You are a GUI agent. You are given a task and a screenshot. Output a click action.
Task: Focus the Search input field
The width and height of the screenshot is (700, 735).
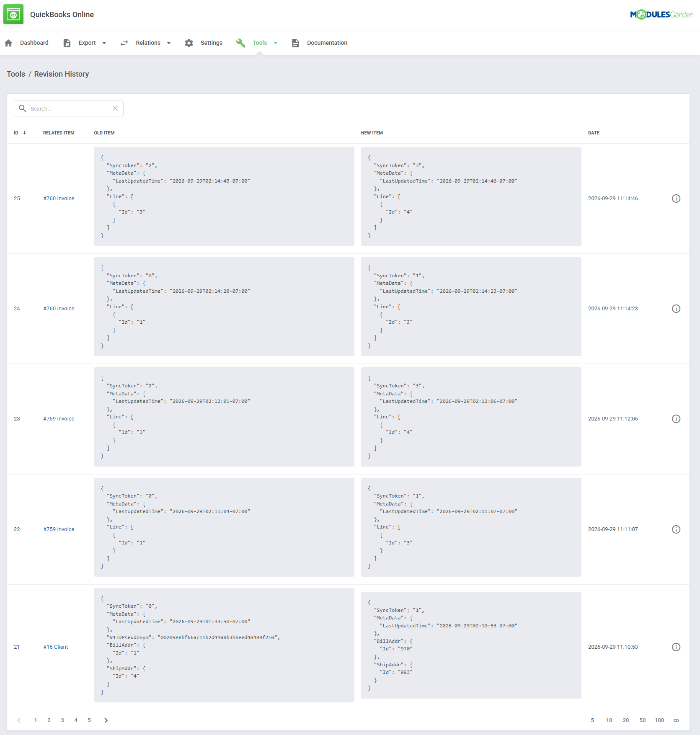coord(69,108)
